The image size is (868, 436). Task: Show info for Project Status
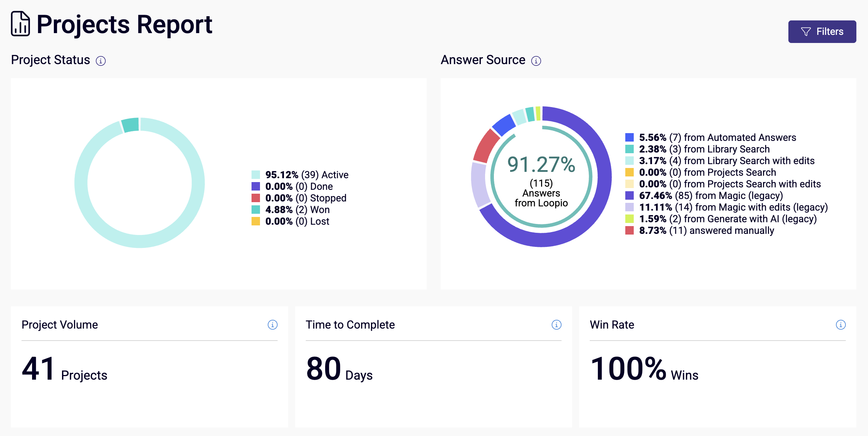point(101,61)
